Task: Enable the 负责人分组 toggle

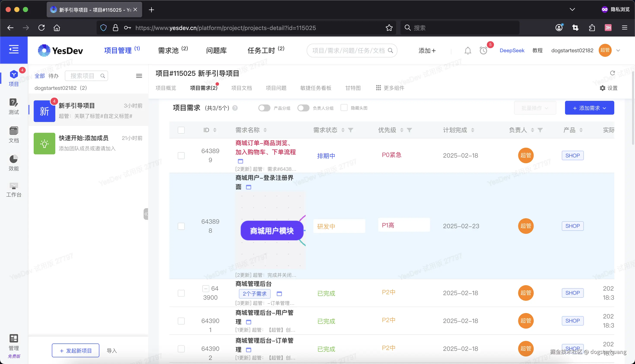Action: click(x=303, y=108)
